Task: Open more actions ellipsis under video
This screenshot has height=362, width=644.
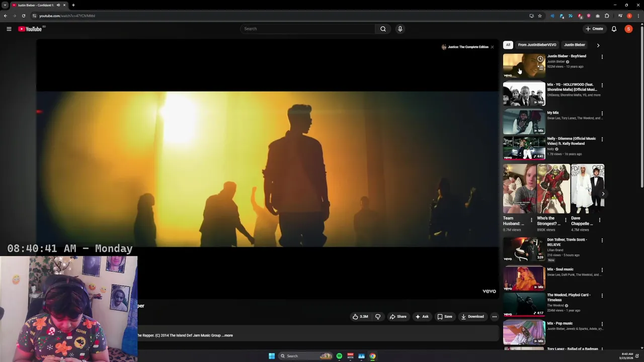Action: pos(494,317)
